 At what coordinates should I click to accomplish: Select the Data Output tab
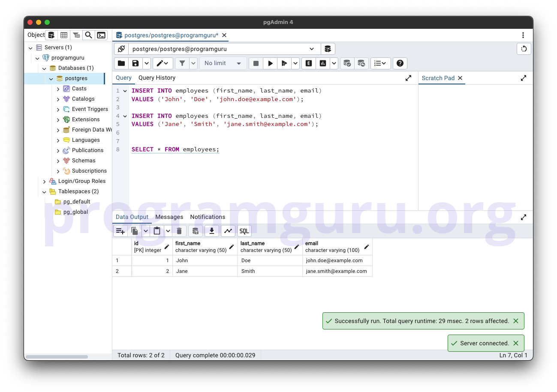click(x=132, y=217)
